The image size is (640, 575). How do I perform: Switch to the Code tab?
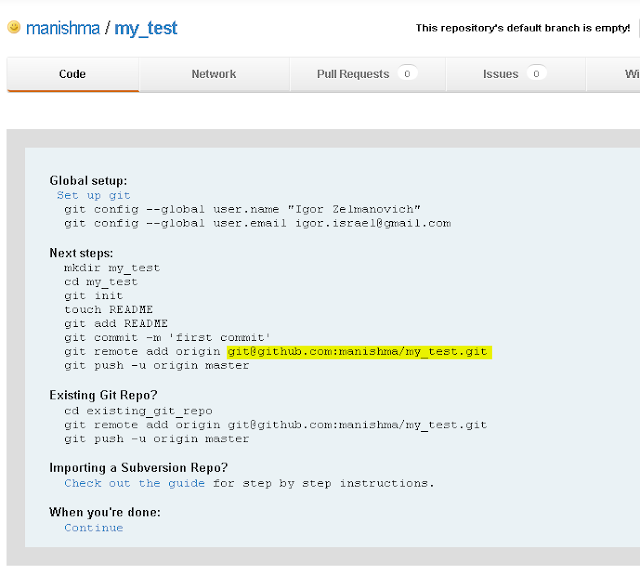coord(73,74)
